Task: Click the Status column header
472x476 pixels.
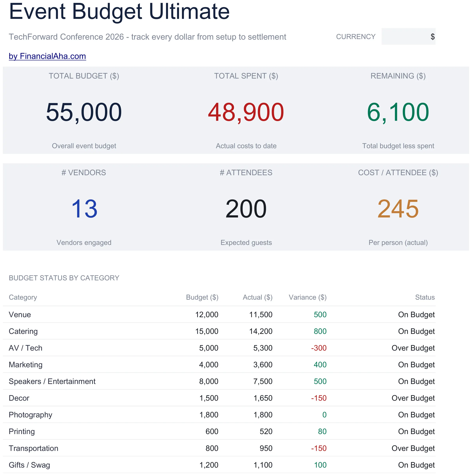Action: click(x=425, y=297)
